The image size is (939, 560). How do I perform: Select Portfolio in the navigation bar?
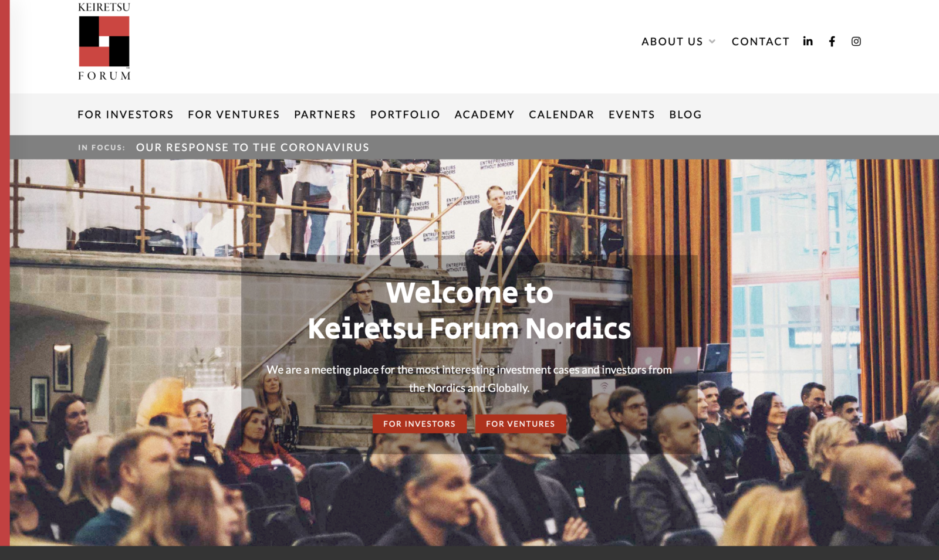405,114
